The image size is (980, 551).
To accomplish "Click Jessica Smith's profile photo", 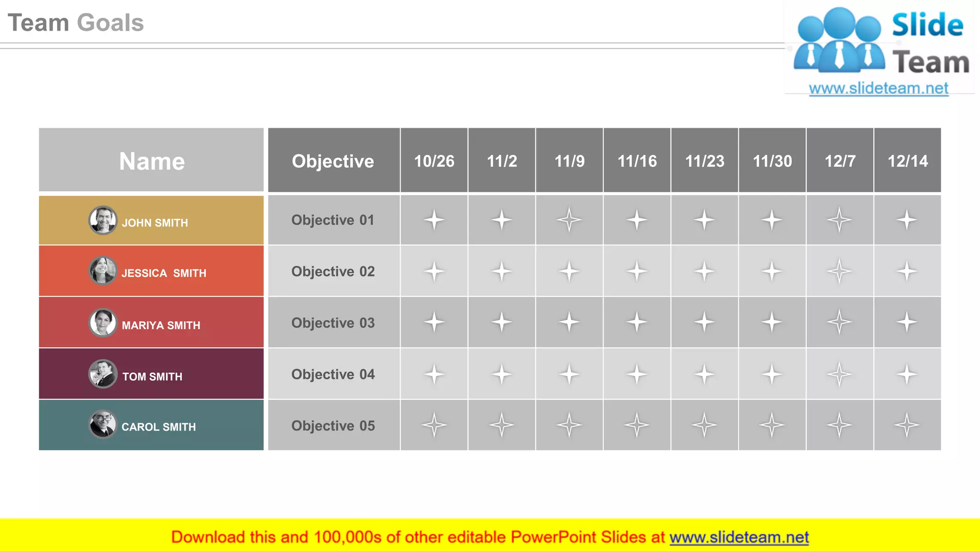I will (x=102, y=271).
